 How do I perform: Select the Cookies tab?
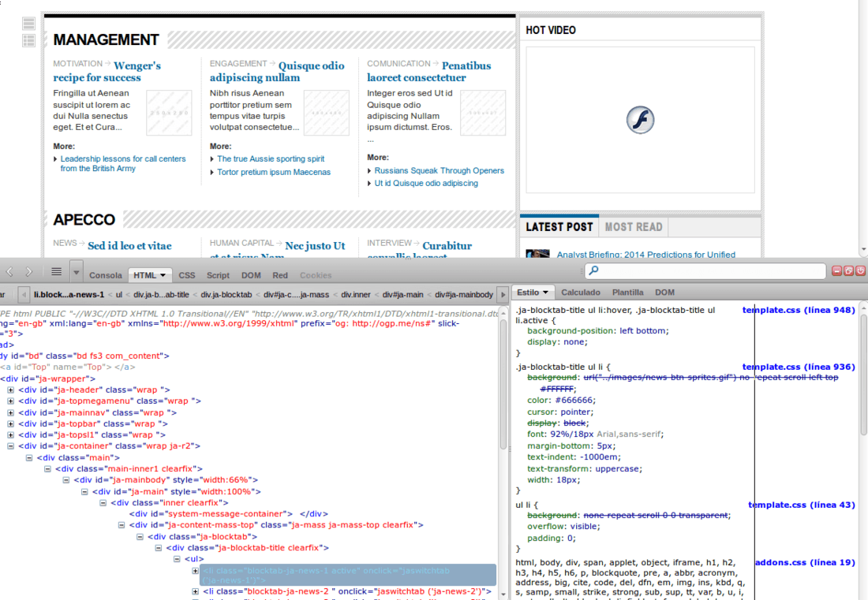pos(316,275)
